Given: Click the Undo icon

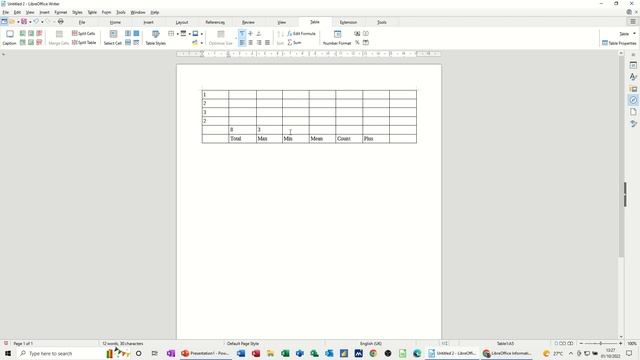Looking at the screenshot, I should click(36, 21).
